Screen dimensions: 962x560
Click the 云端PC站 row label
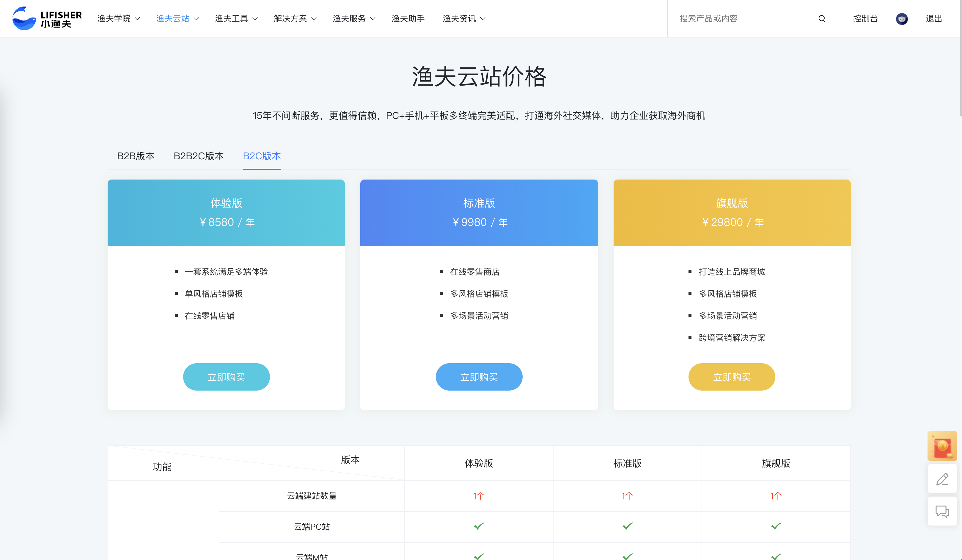[312, 526]
